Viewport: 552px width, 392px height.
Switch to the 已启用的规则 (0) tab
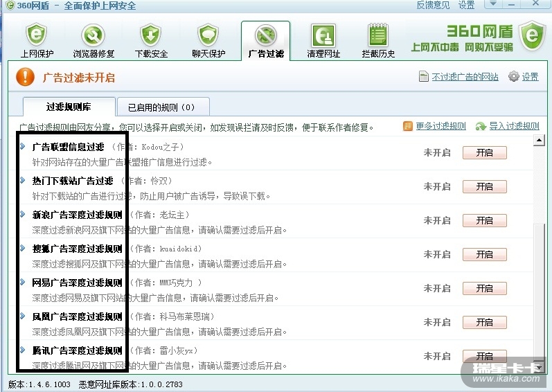click(163, 107)
